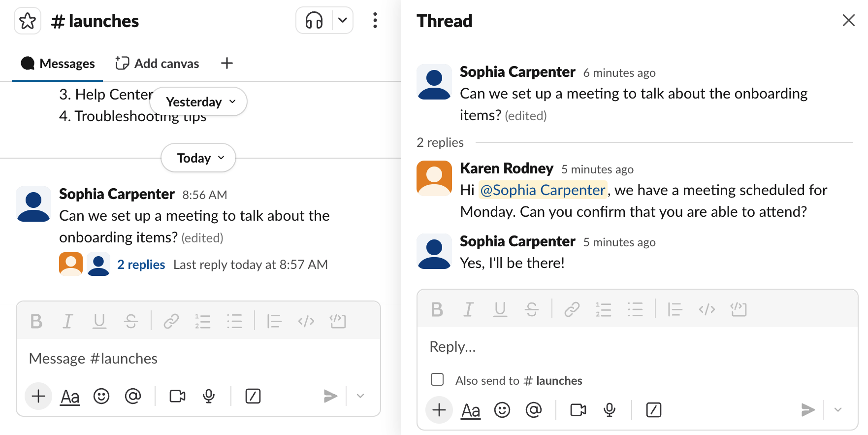Open the Today date dropdown
The width and height of the screenshot is (868, 435).
[198, 158]
